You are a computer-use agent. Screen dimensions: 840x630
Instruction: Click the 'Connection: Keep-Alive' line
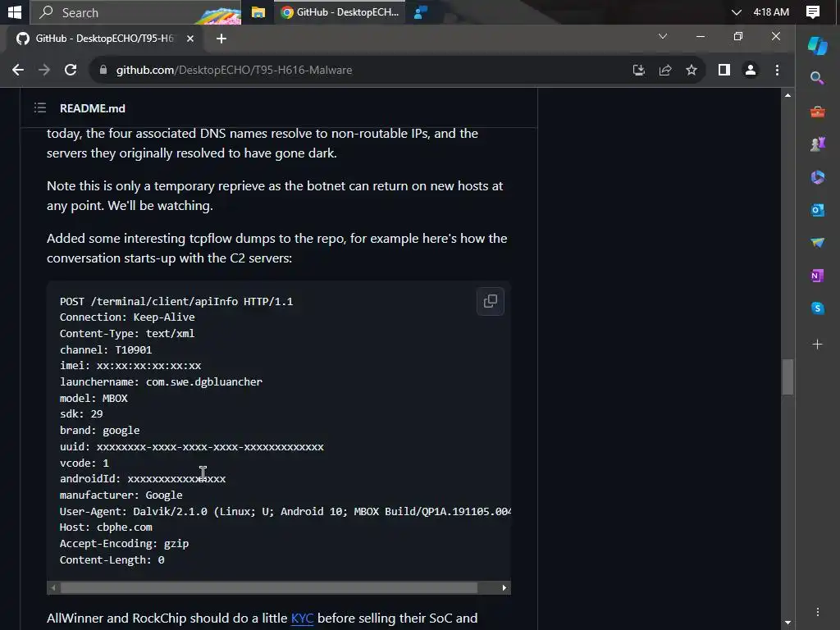tap(127, 317)
